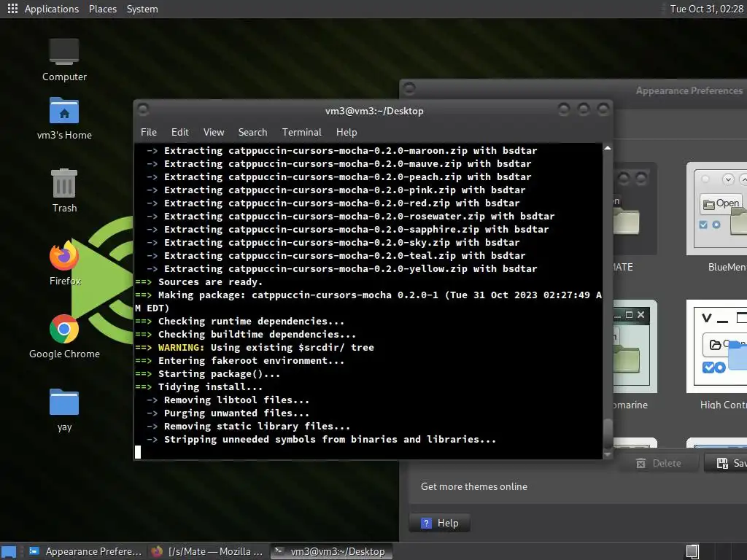
Task: Click the Help button in Appearance Preferences
Action: coord(440,523)
